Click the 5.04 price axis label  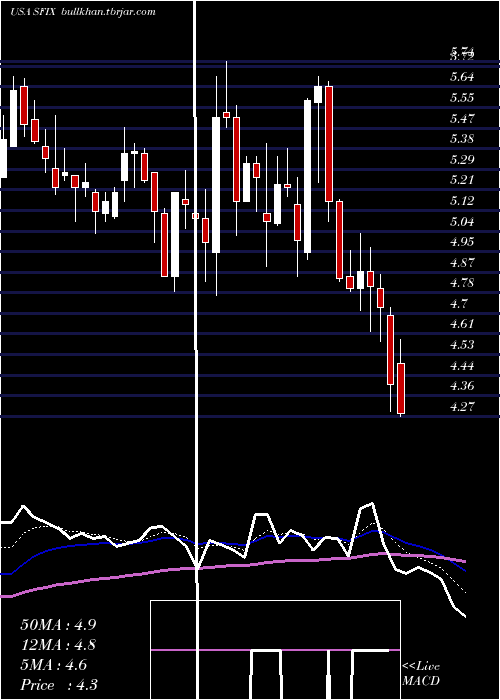click(462, 221)
